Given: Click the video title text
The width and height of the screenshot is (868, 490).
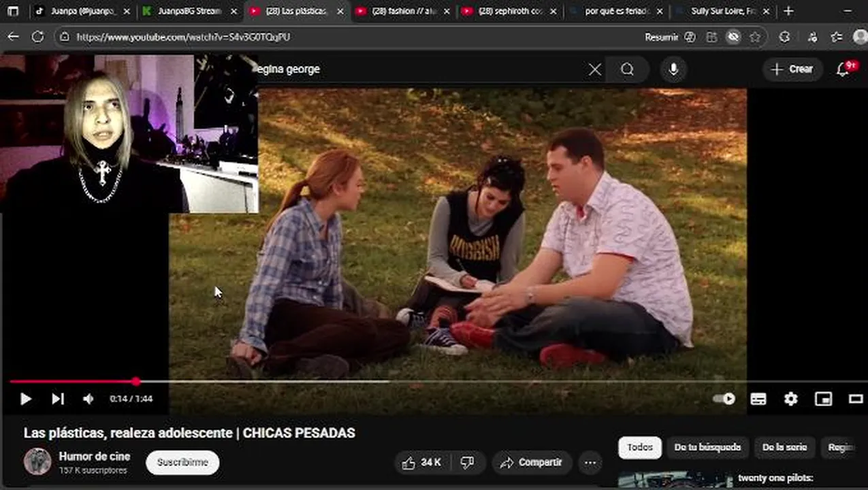Looking at the screenshot, I should [189, 433].
